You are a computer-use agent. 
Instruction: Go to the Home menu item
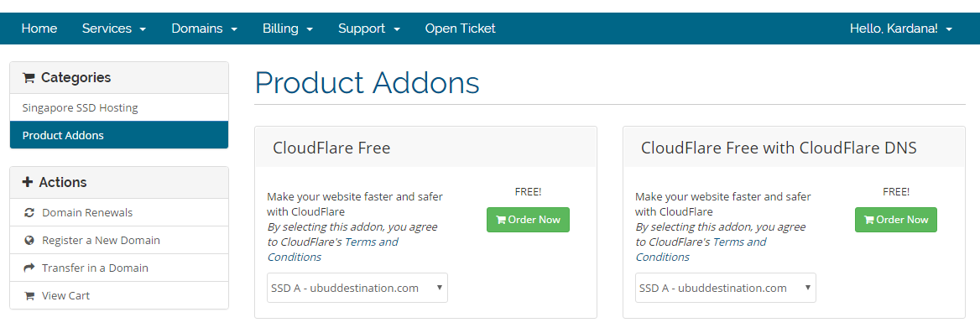point(39,29)
